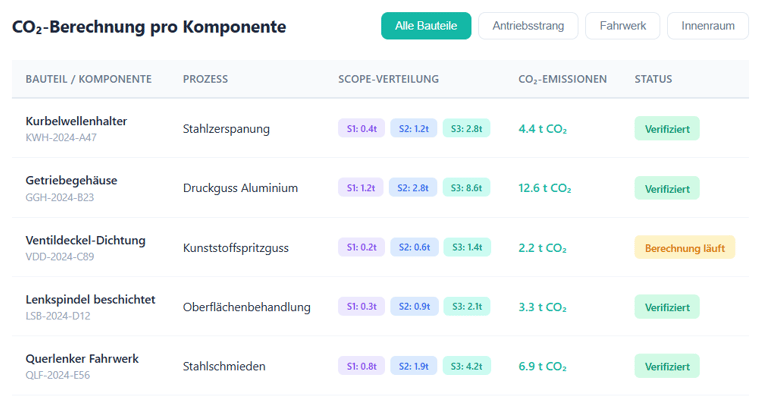Click the Status column header

[653, 79]
